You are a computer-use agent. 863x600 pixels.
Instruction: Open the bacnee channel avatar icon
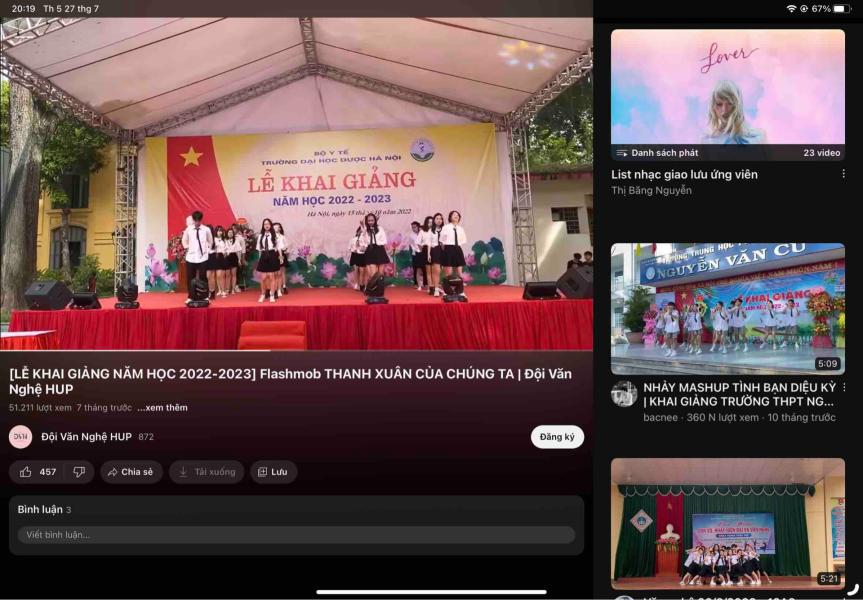point(624,393)
